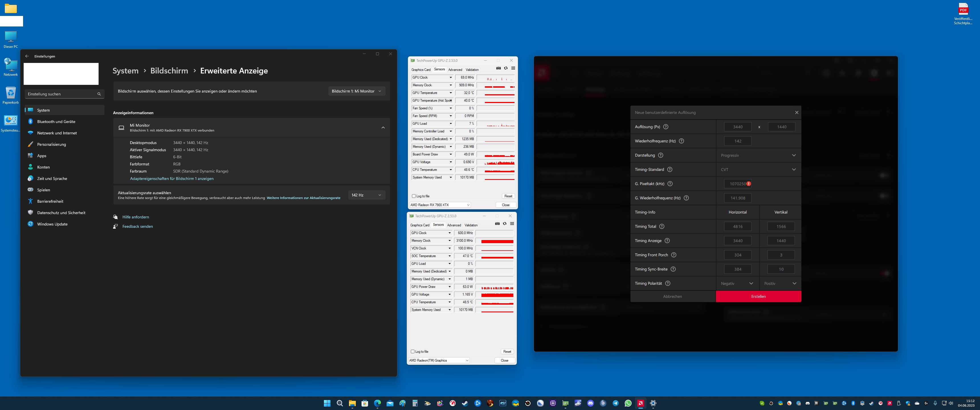The height and width of the screenshot is (410, 980).
Task: Switch to the Graphics Card tab in the lower GPU-Z window
Action: click(420, 225)
